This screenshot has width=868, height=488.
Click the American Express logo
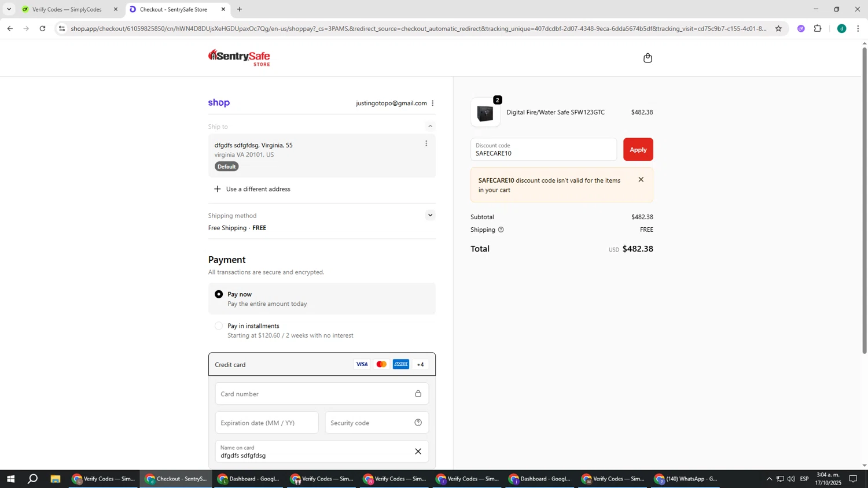(401, 364)
